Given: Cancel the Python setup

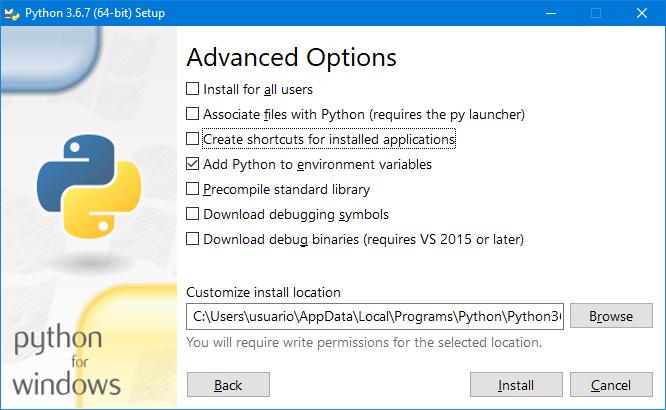Looking at the screenshot, I should coord(611,385).
